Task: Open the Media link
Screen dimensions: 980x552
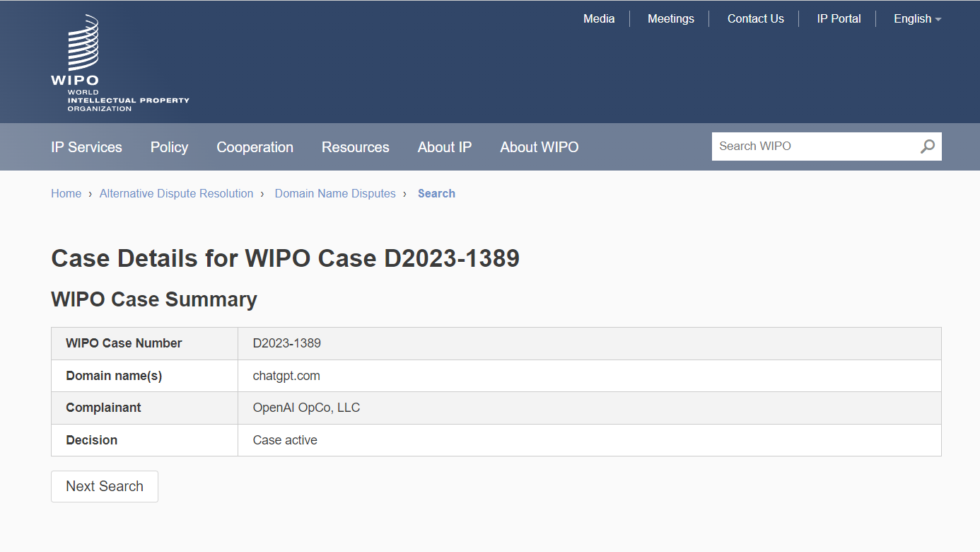Action: [599, 19]
